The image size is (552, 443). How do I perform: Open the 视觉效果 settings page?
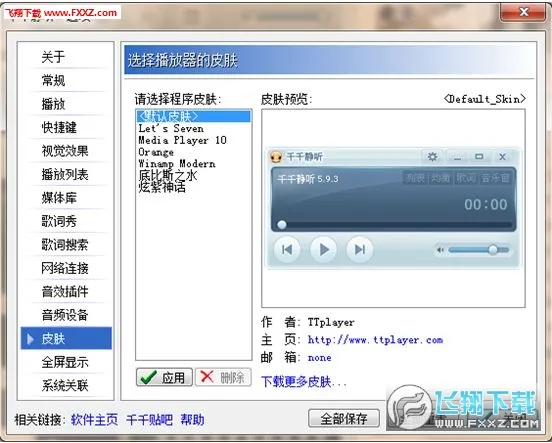click(65, 151)
